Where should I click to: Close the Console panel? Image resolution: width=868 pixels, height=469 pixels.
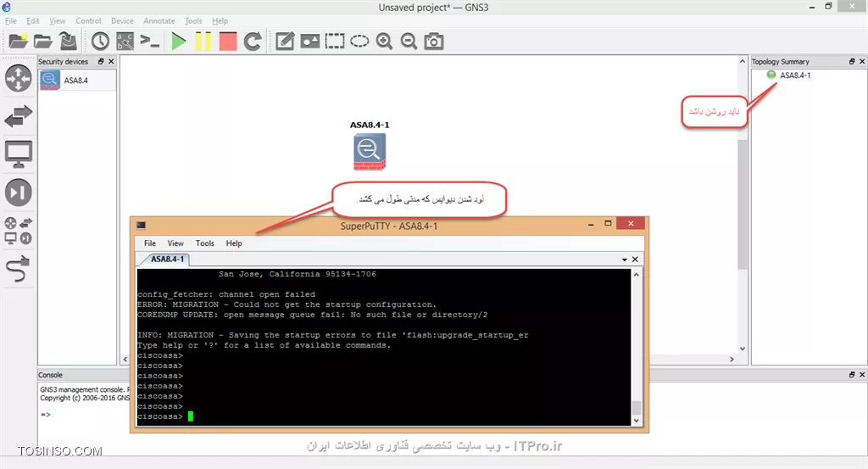862,375
